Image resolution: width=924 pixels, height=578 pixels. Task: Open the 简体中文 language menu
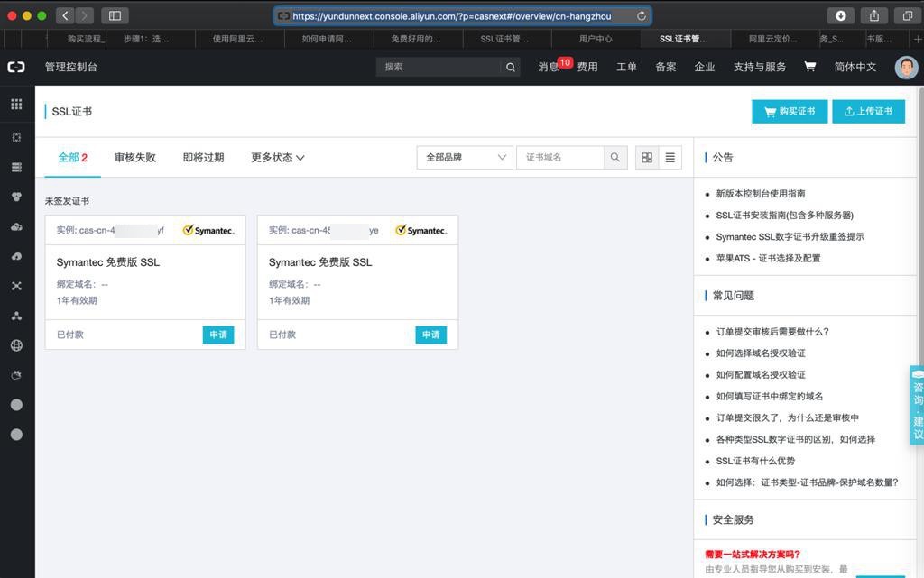coord(855,67)
